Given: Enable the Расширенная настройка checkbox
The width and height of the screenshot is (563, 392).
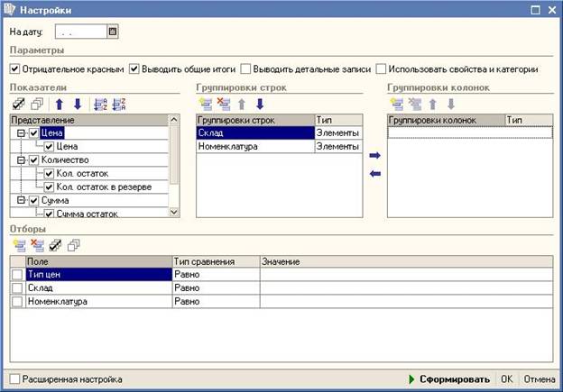Looking at the screenshot, I should point(14,379).
